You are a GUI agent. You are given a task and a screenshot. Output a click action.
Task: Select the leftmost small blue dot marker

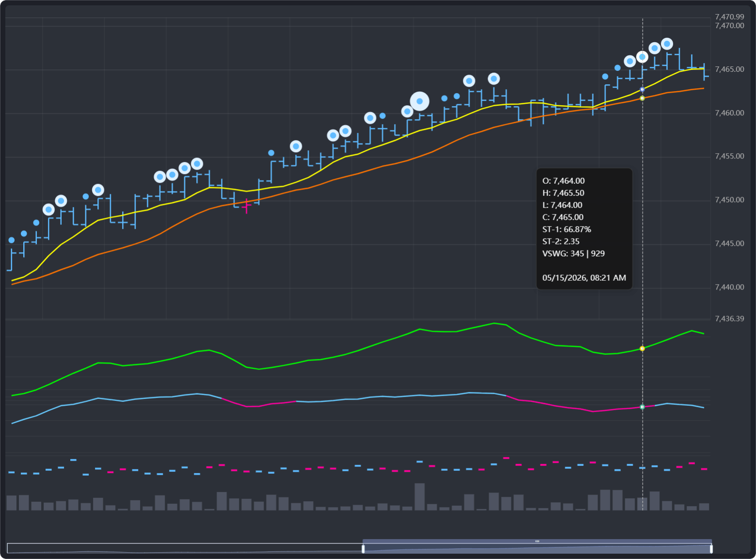(12, 240)
